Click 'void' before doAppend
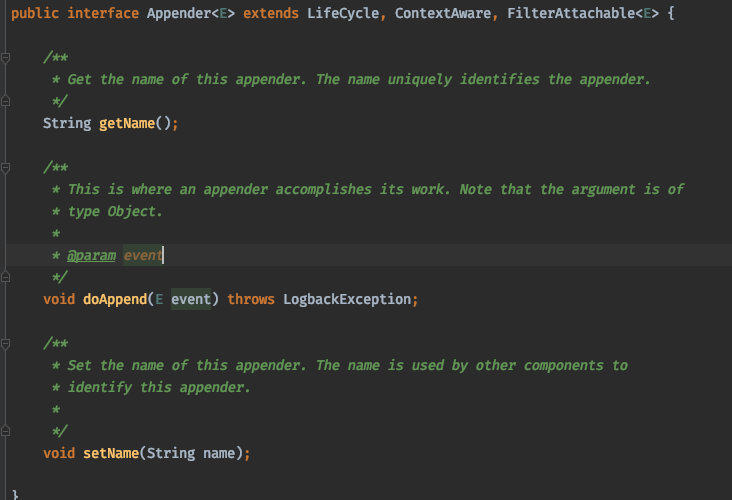Image resolution: width=732 pixels, height=500 pixels. point(59,299)
